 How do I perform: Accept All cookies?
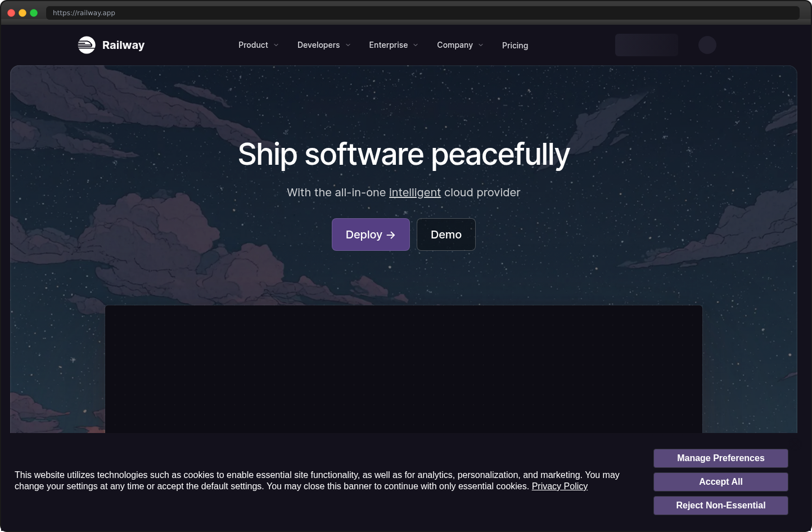coord(720,482)
